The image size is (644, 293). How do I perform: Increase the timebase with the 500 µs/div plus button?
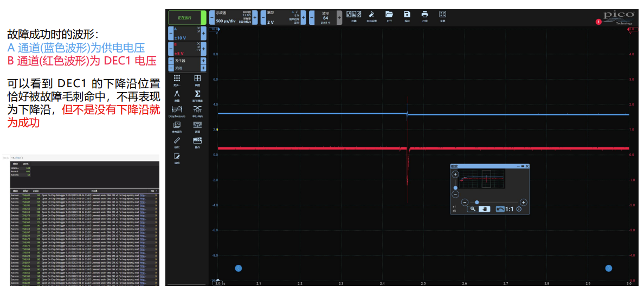tap(255, 18)
